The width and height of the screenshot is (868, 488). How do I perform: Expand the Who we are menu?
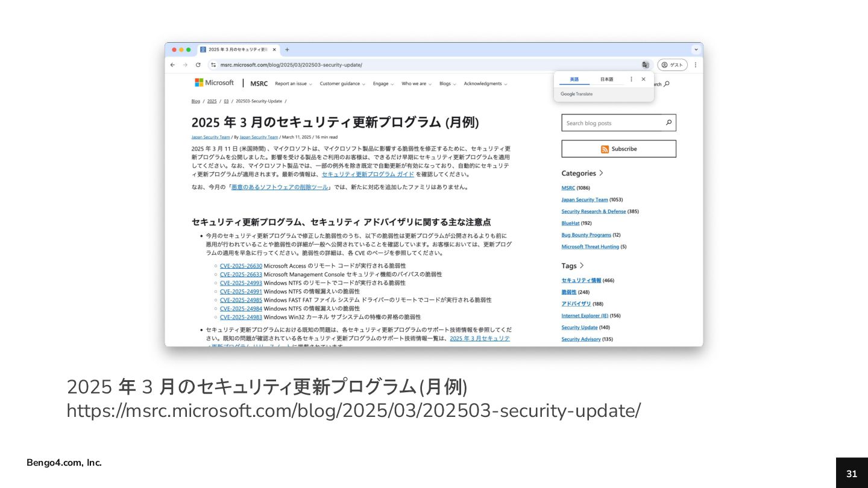417,84
